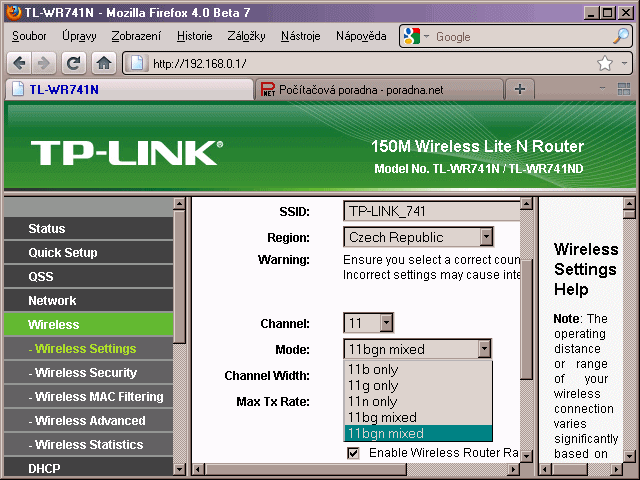Open Wireless Settings submenu item

[89, 349]
